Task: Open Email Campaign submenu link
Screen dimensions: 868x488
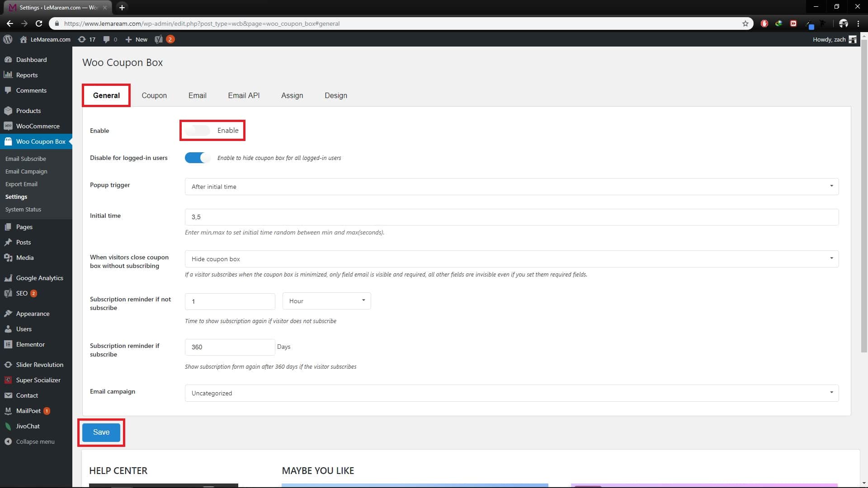Action: (26, 171)
